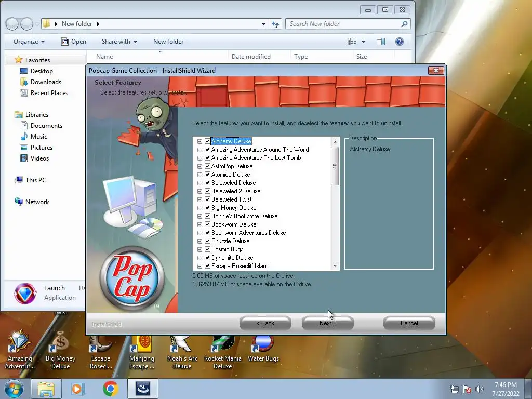Screen dimensions: 532x399
Task: Click the Downloads folder icon in Favorites
Action: pos(24,82)
